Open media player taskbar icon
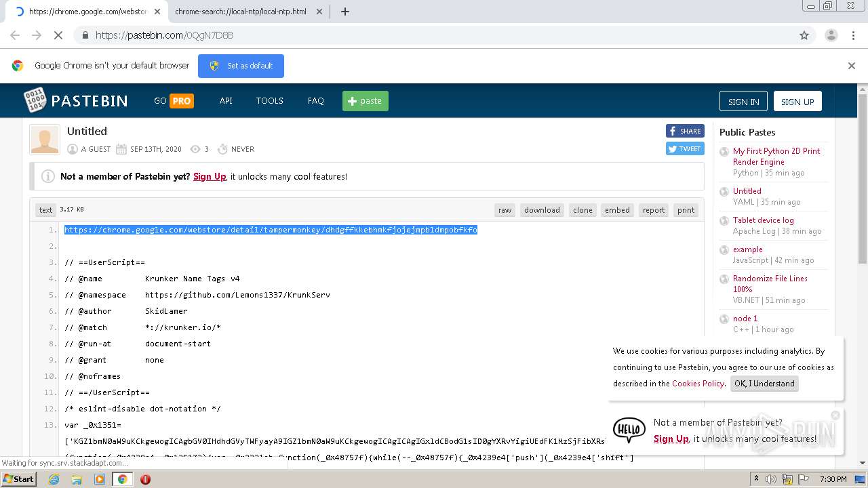 pos(100,479)
